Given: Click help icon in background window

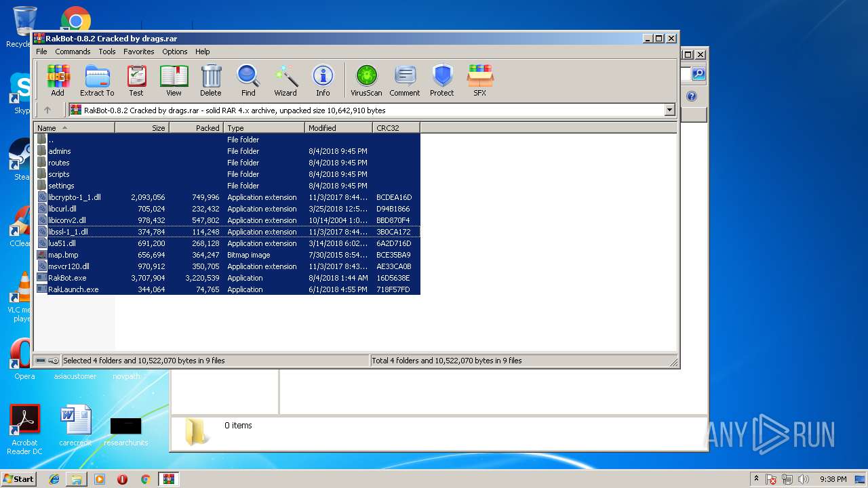Looking at the screenshot, I should 692,96.
